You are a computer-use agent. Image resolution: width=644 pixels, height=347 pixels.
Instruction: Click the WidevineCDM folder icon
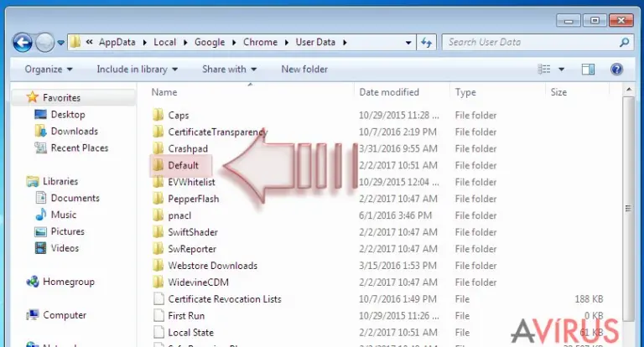pos(158,282)
